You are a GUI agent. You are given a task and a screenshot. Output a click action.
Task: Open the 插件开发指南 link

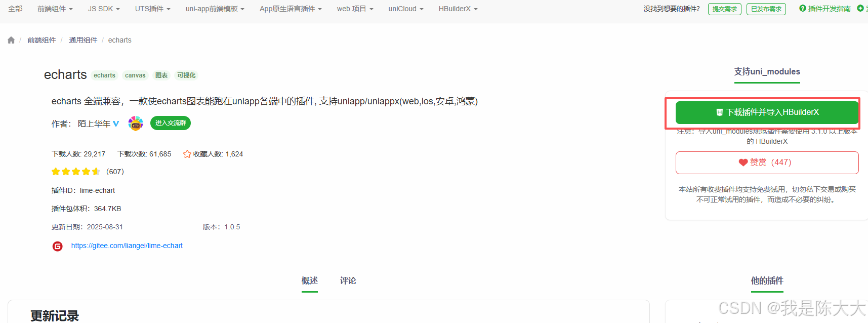[829, 9]
